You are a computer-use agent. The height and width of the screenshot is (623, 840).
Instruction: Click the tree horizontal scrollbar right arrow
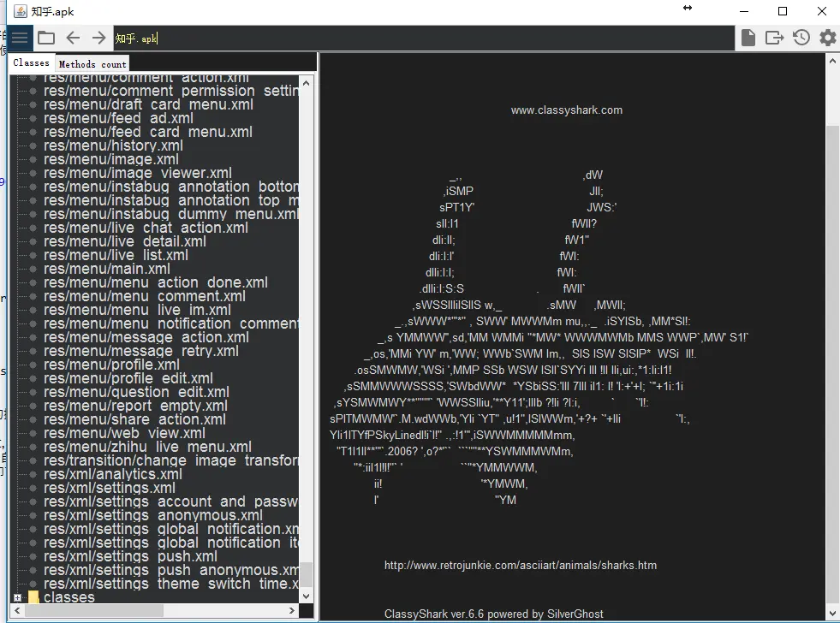[x=292, y=611]
